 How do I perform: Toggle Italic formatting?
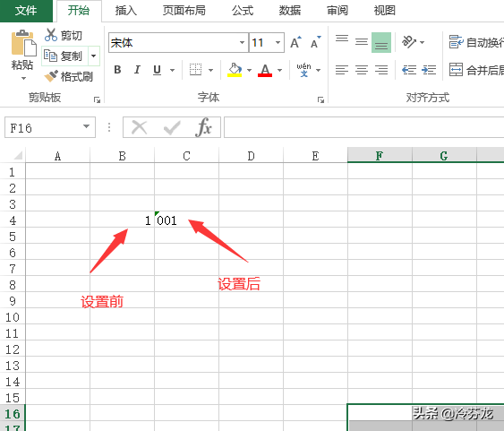pyautogui.click(x=137, y=70)
